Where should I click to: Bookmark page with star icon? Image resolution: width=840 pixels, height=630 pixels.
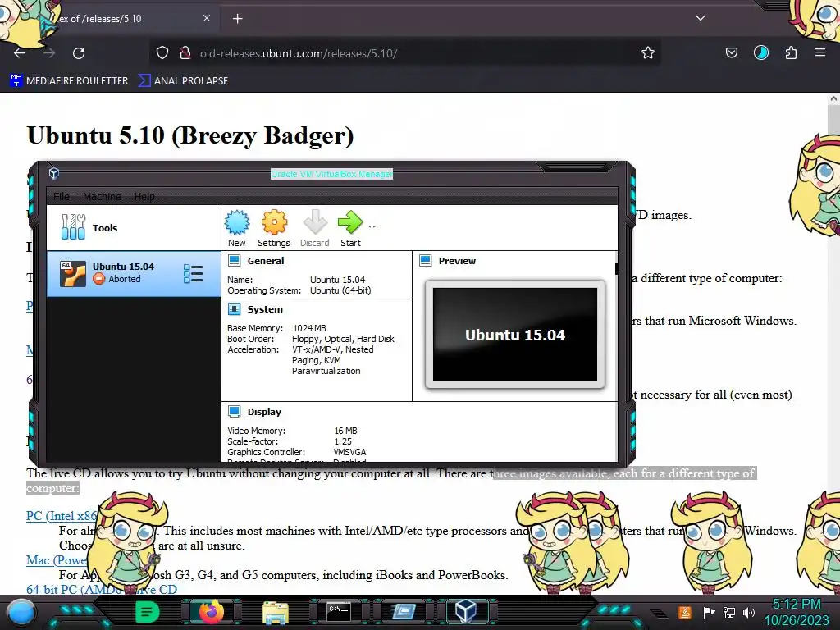(x=648, y=52)
